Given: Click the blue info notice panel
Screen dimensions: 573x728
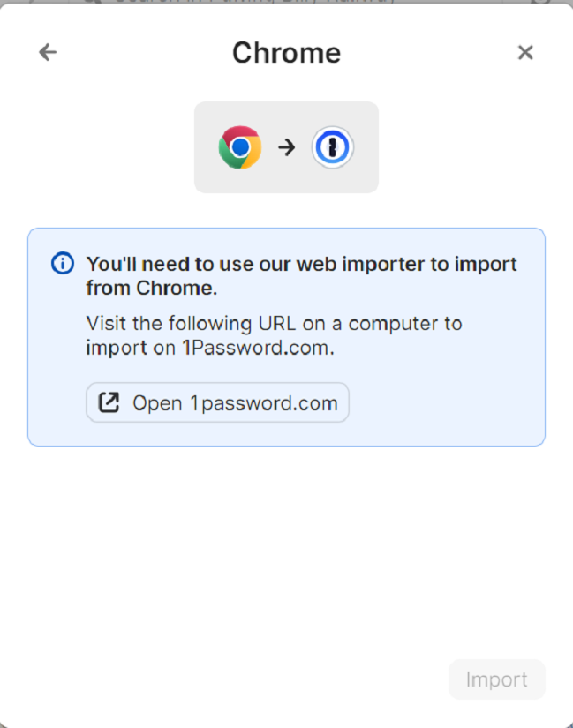Looking at the screenshot, I should click(x=286, y=337).
